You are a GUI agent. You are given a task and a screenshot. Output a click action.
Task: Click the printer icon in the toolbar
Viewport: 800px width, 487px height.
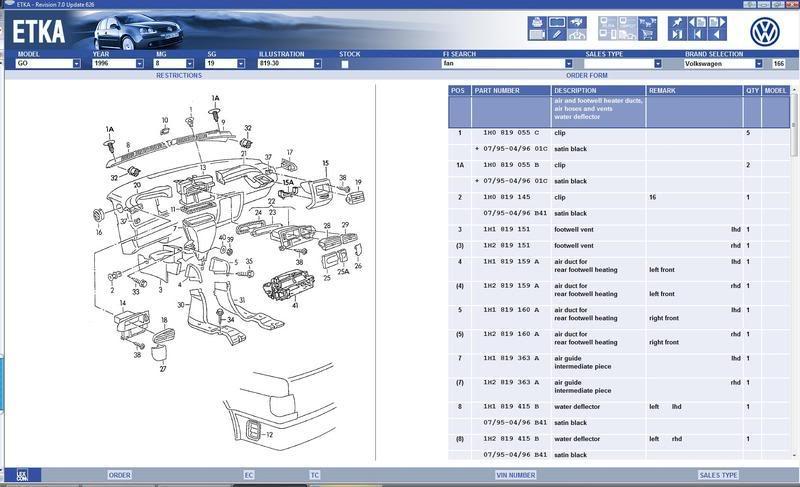click(537, 22)
